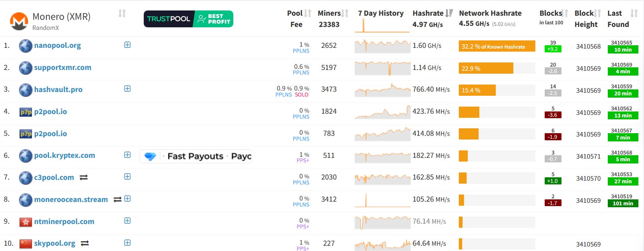Sort the table by Last Found
Viewport: 644px width, 251px height.
click(x=634, y=13)
